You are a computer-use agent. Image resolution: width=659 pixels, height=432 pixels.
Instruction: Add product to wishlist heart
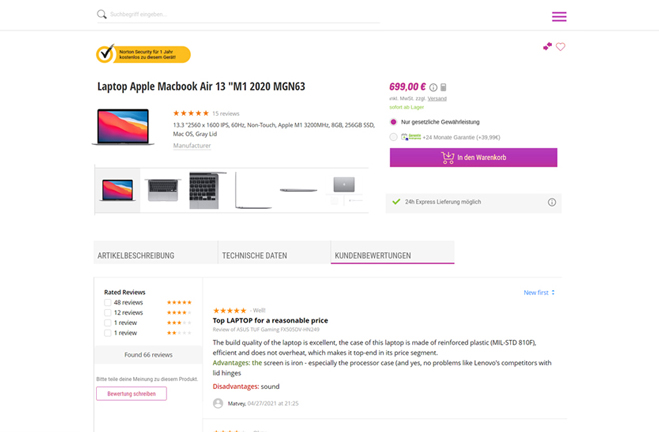[x=561, y=47]
